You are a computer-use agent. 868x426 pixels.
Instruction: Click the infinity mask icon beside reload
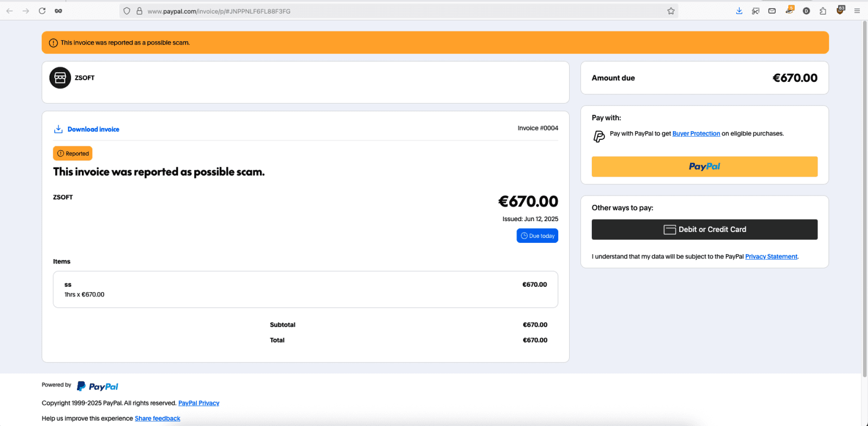click(58, 11)
